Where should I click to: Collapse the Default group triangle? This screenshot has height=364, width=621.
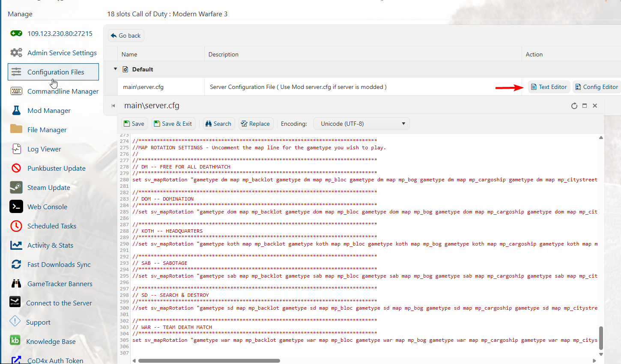pyautogui.click(x=115, y=69)
